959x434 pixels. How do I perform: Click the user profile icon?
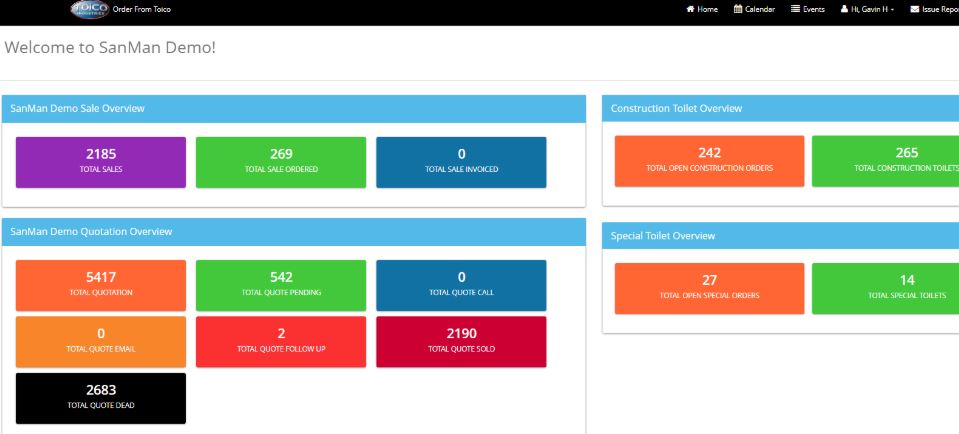coord(845,9)
